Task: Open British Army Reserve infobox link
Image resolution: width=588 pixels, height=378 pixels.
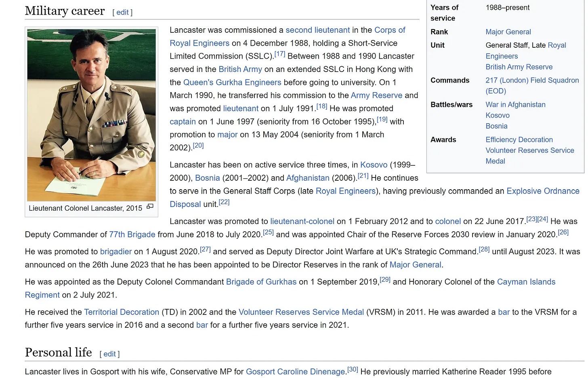Action: 519,67
